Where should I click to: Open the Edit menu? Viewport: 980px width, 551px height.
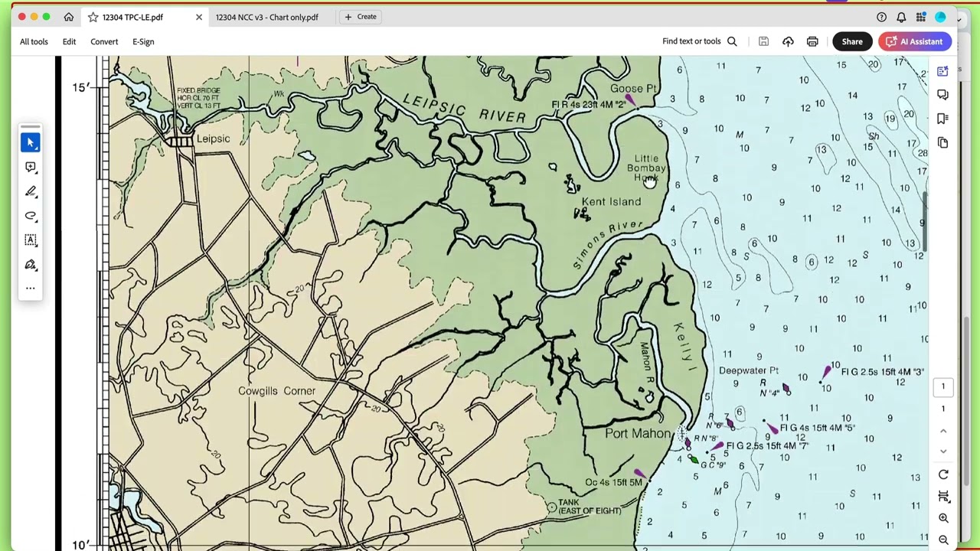pos(69,41)
